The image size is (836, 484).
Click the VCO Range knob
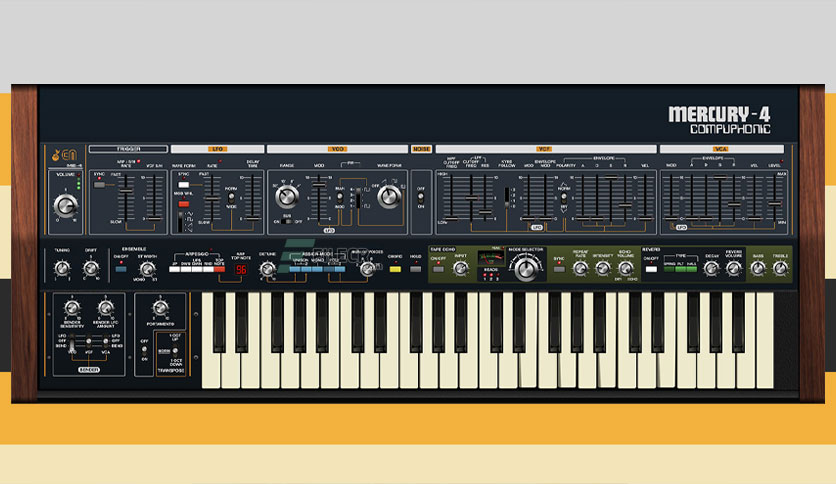point(287,197)
